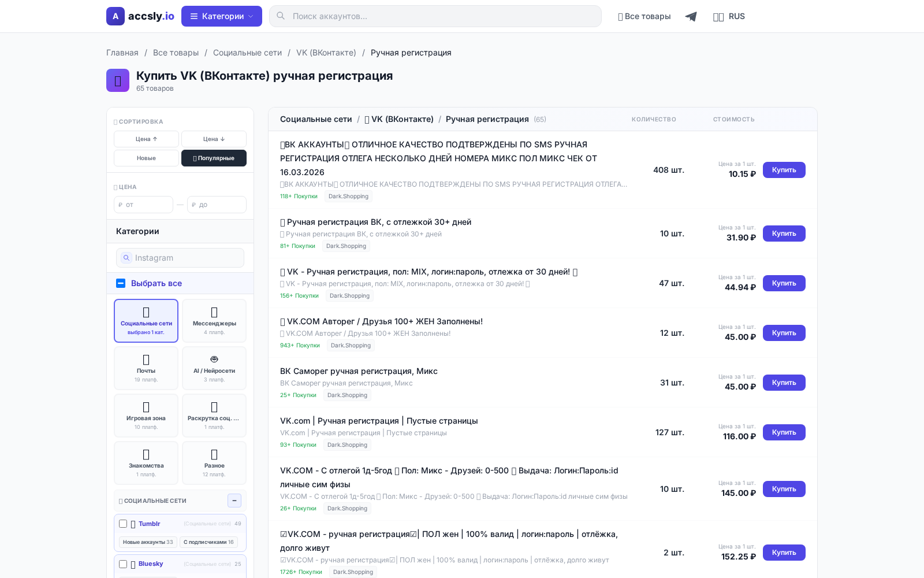Select the Почты category tile
Viewport: 924px width, 578px height.
pyautogui.click(x=146, y=368)
